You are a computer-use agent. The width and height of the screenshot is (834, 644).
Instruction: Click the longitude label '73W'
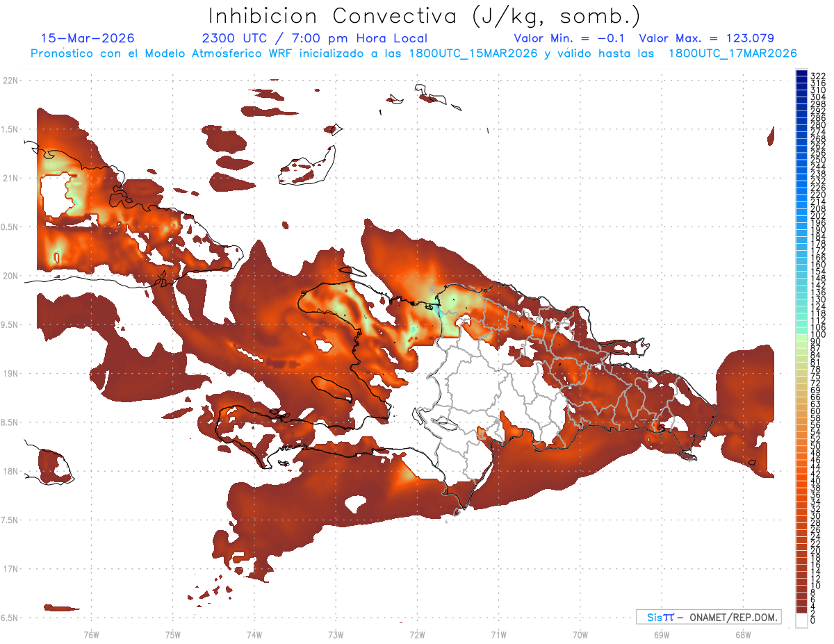click(336, 634)
